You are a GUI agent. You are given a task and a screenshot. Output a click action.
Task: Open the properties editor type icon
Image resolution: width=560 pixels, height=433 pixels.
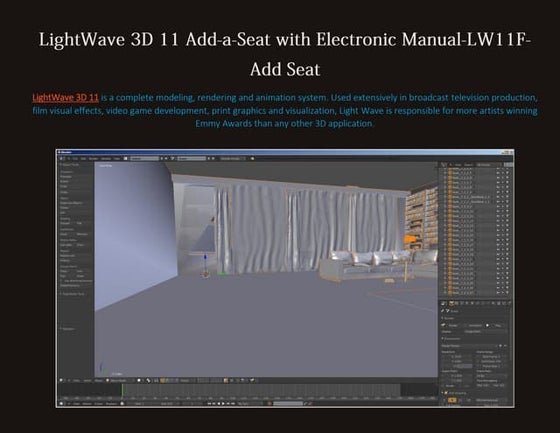(443, 303)
